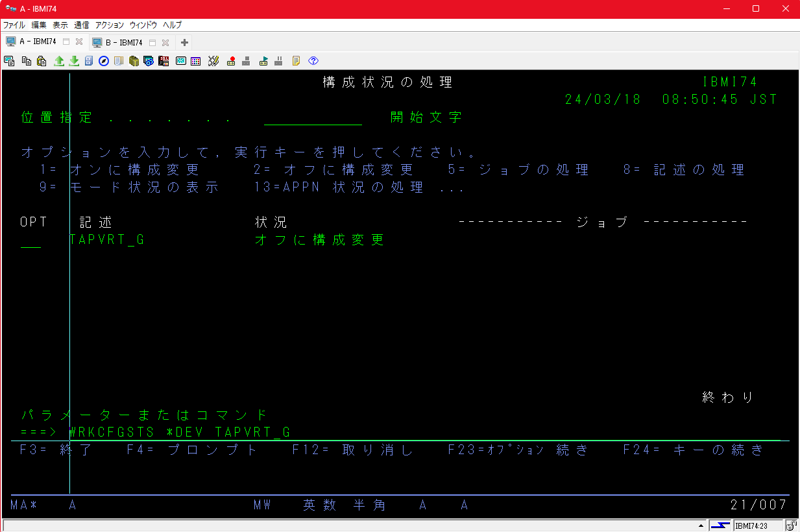Click the 開始文字 label
Image resolution: width=800 pixels, height=532 pixels.
pyautogui.click(x=426, y=118)
